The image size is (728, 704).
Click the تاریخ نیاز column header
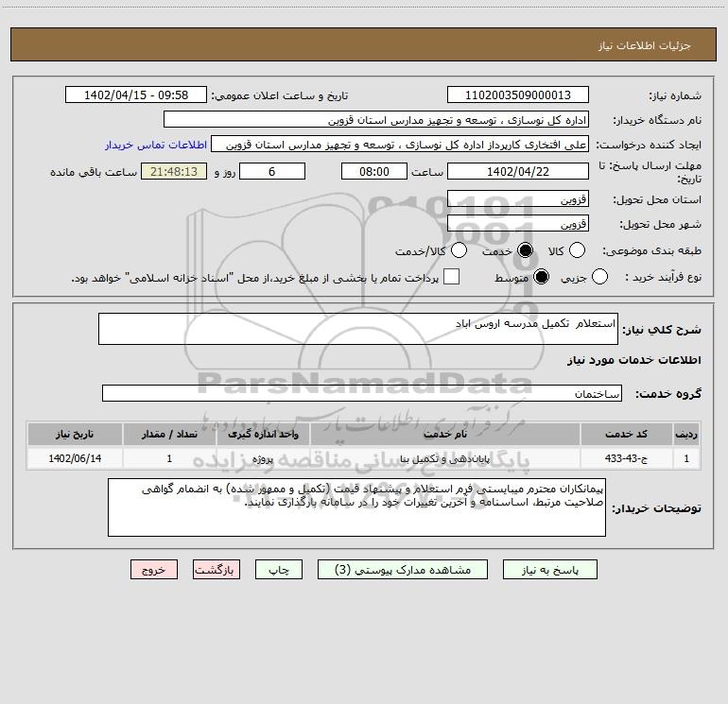tap(75, 435)
